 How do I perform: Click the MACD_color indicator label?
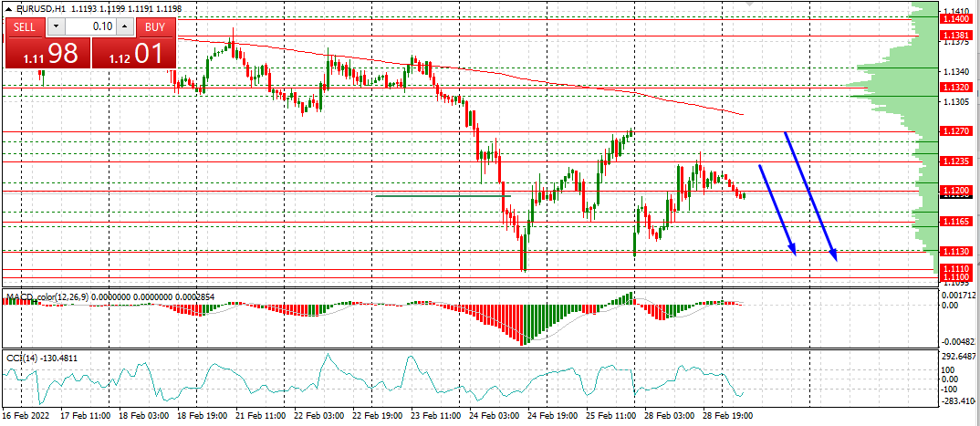pos(46,296)
